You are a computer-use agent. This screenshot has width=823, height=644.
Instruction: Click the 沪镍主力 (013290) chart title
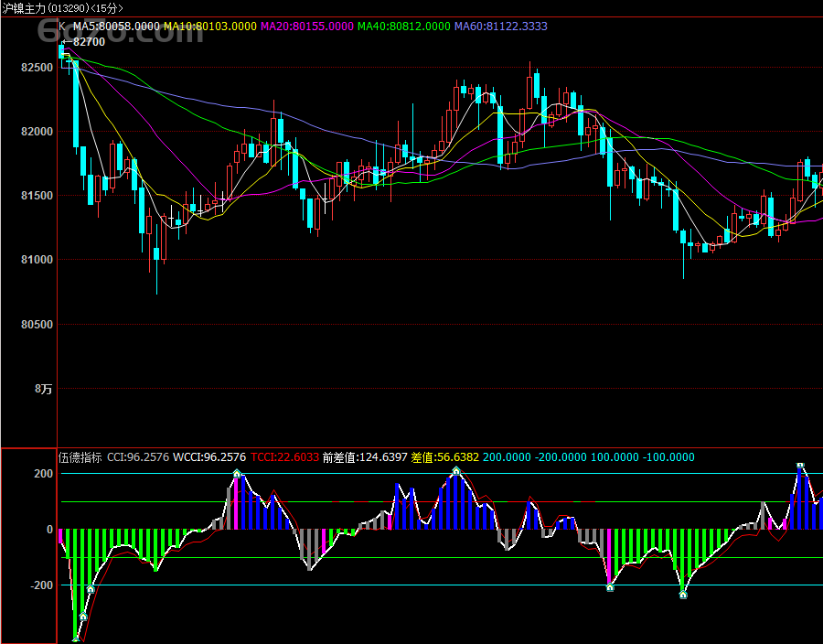(x=62, y=8)
